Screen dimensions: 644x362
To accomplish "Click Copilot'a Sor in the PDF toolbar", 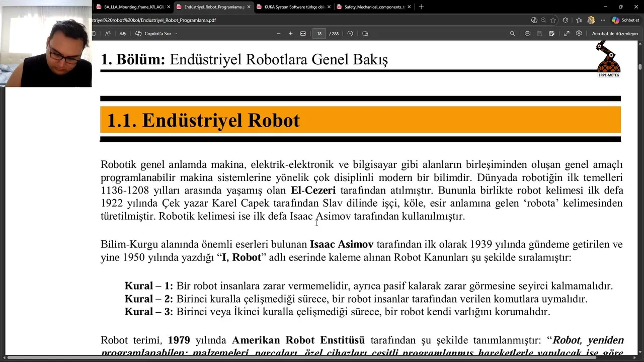I will coord(153,34).
